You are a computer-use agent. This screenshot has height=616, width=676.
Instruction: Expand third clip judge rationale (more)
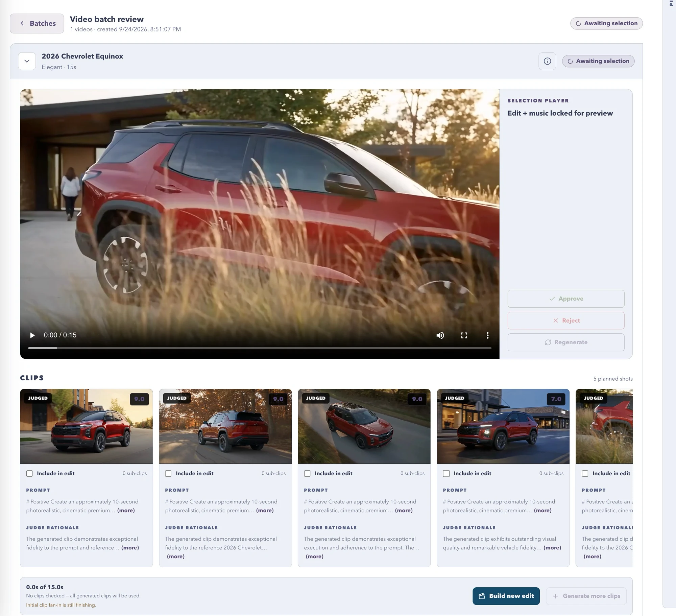(x=315, y=556)
